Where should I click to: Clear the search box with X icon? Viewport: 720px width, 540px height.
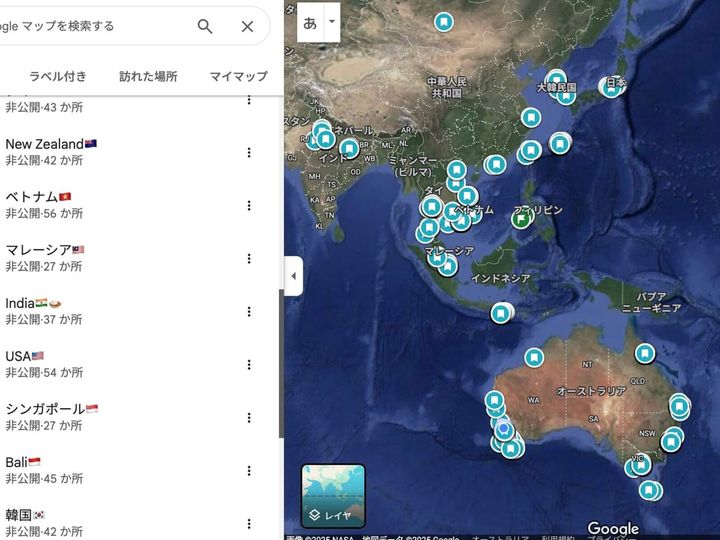[x=247, y=27]
